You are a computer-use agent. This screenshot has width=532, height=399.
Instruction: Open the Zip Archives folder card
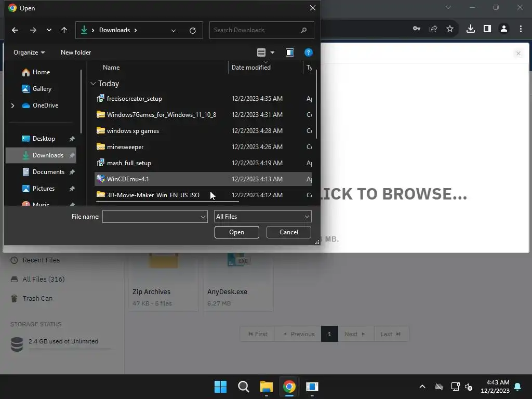tap(164, 282)
